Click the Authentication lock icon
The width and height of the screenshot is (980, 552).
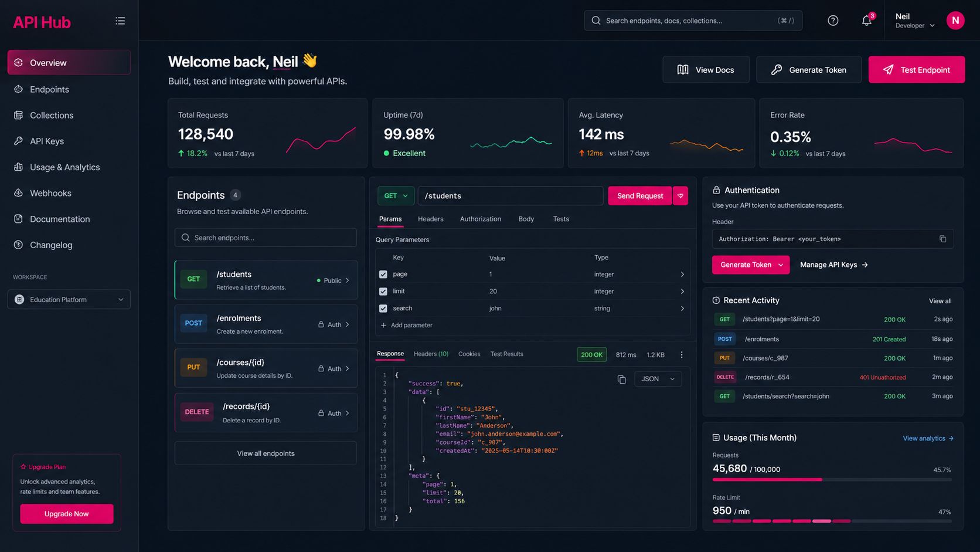tap(716, 190)
